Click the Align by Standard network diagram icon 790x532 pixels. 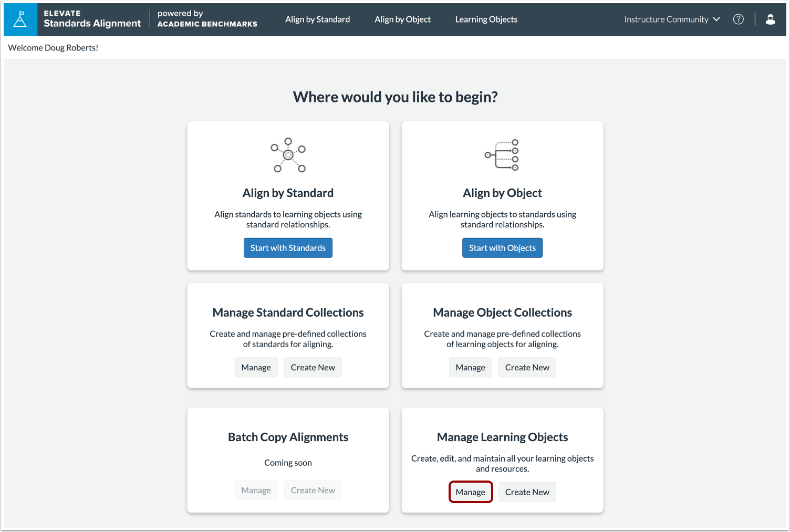pyautogui.click(x=288, y=155)
